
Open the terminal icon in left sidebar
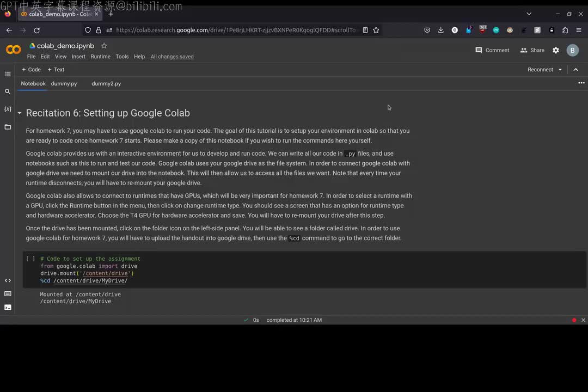click(x=8, y=307)
